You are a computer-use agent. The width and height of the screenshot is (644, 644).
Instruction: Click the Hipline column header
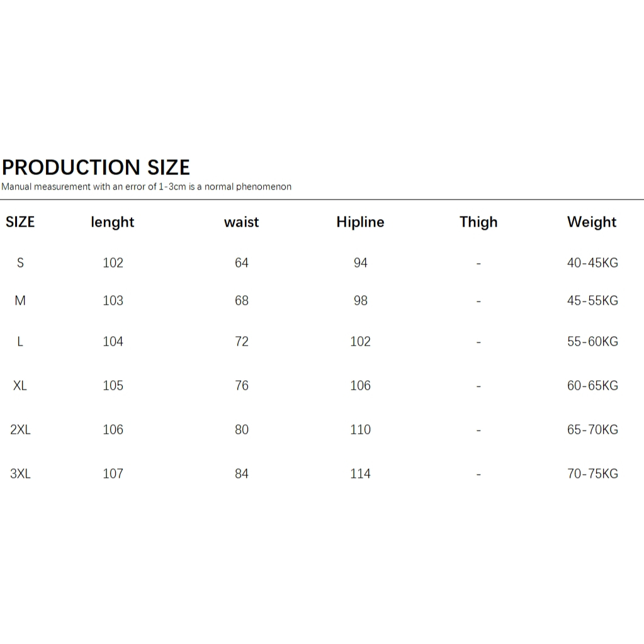(x=360, y=222)
